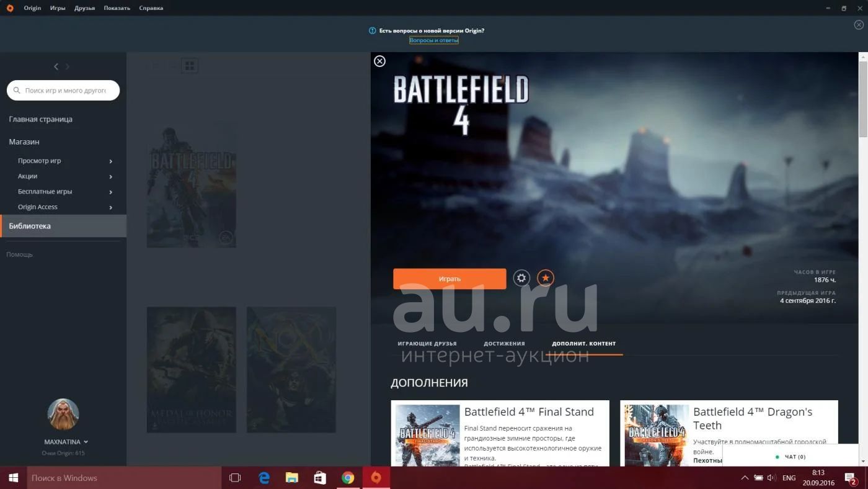Open the Магазин section

(x=24, y=141)
